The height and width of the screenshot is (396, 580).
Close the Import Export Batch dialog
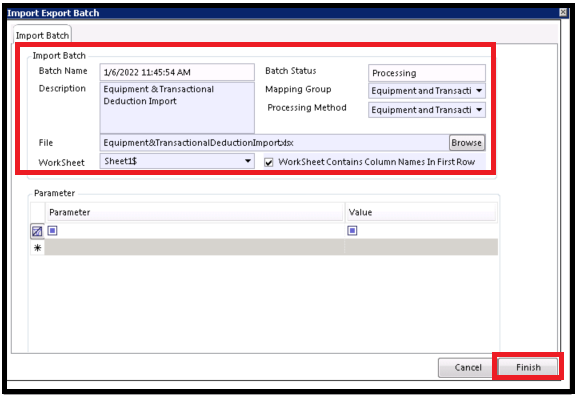563,12
